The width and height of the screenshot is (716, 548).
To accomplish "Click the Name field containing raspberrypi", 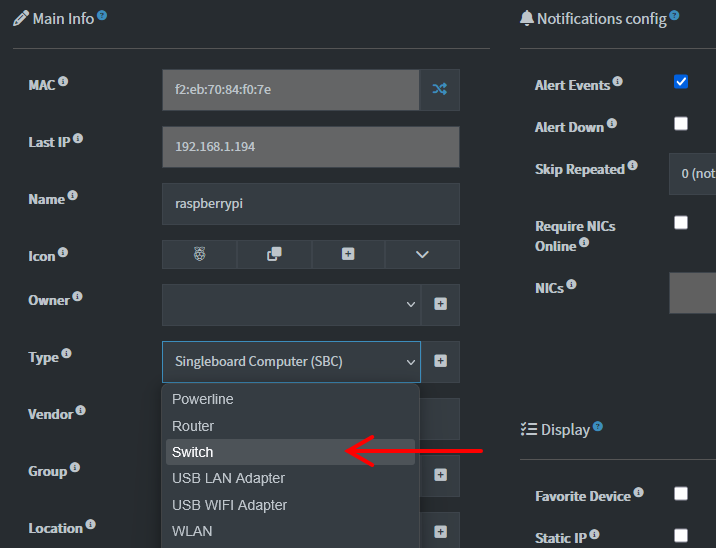I will click(x=310, y=203).
